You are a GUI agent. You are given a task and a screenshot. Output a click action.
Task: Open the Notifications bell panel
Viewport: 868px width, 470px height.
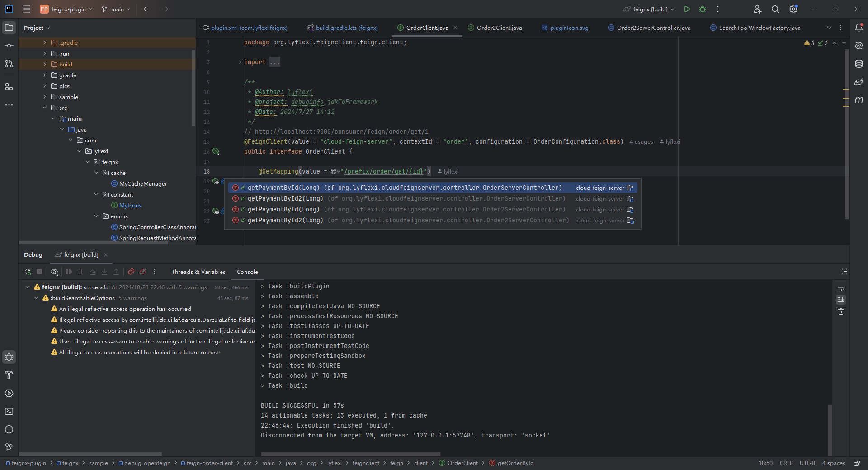click(x=859, y=28)
